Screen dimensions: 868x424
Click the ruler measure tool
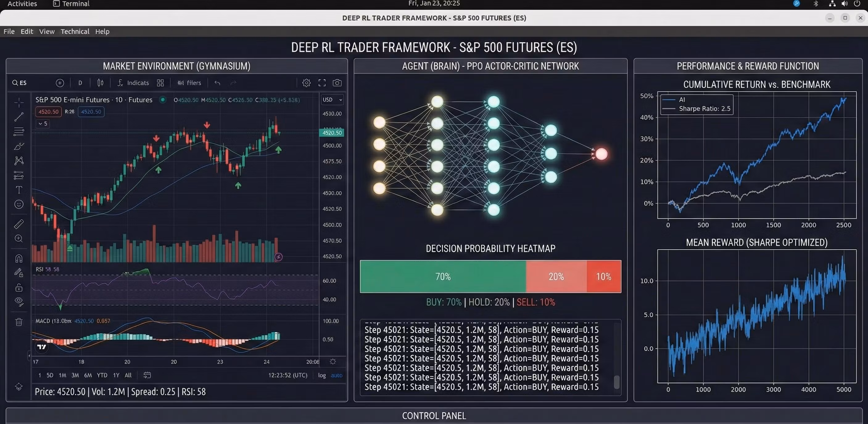(19, 224)
